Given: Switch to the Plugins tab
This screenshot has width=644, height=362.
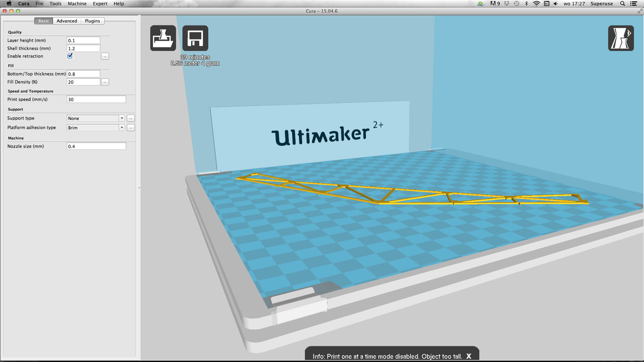Looking at the screenshot, I should 92,21.
